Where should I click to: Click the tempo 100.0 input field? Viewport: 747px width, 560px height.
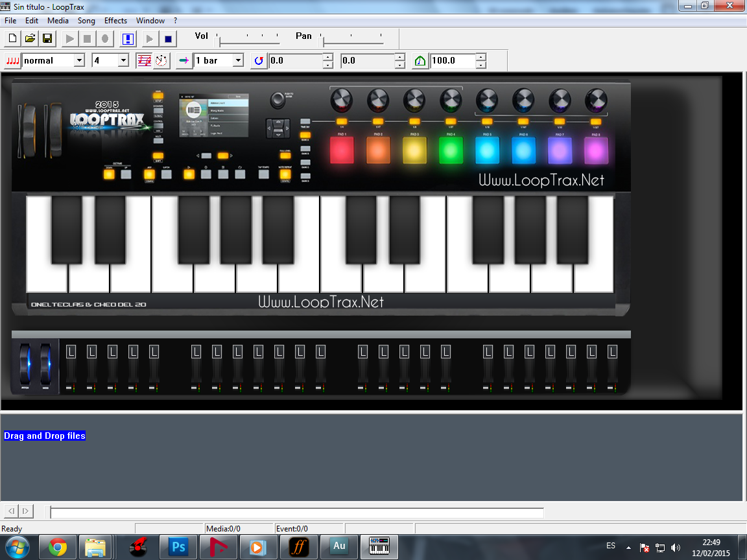[453, 60]
